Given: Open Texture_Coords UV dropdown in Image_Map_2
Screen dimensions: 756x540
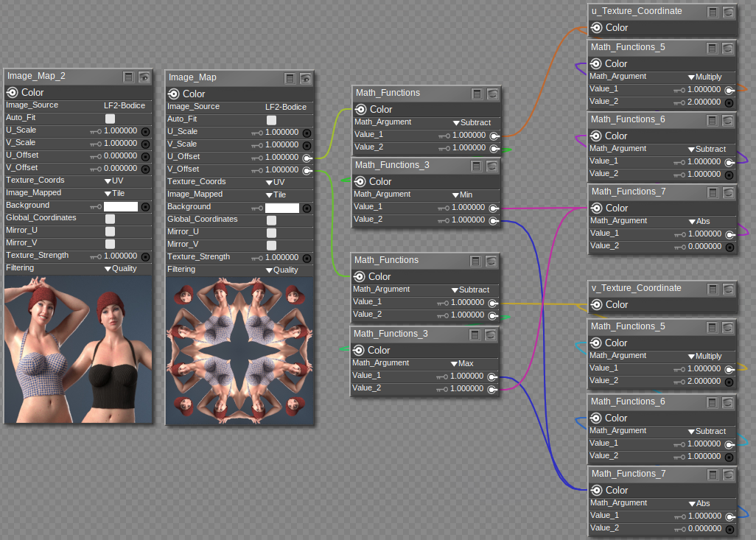Looking at the screenshot, I should (x=114, y=180).
